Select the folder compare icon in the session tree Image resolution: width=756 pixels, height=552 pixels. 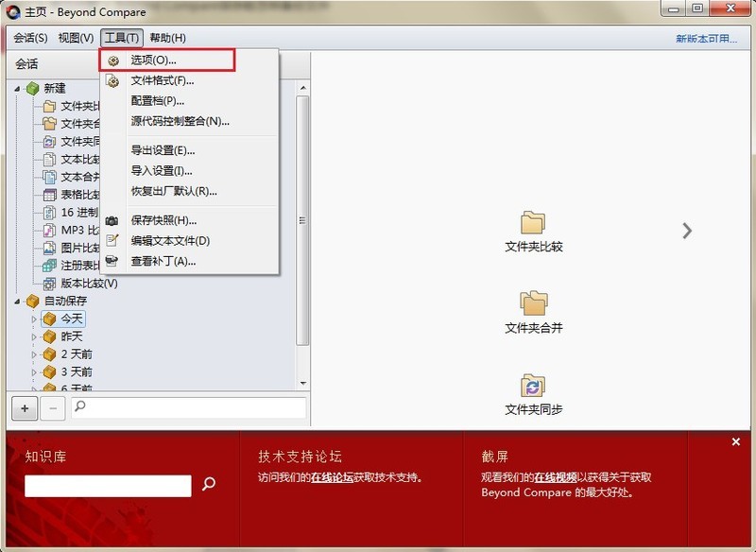(49, 106)
